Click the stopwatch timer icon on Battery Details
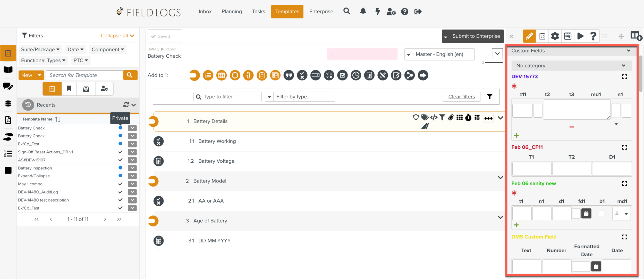644x279 pixels. tap(468, 118)
